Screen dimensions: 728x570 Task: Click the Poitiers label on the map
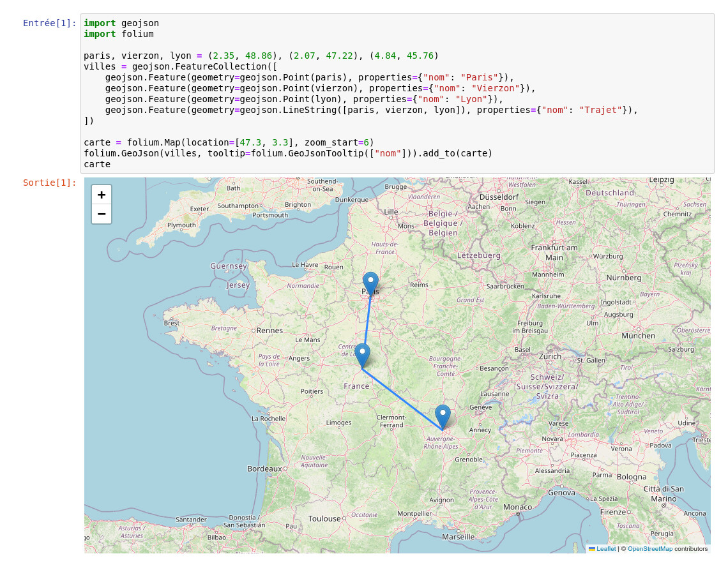pos(312,391)
